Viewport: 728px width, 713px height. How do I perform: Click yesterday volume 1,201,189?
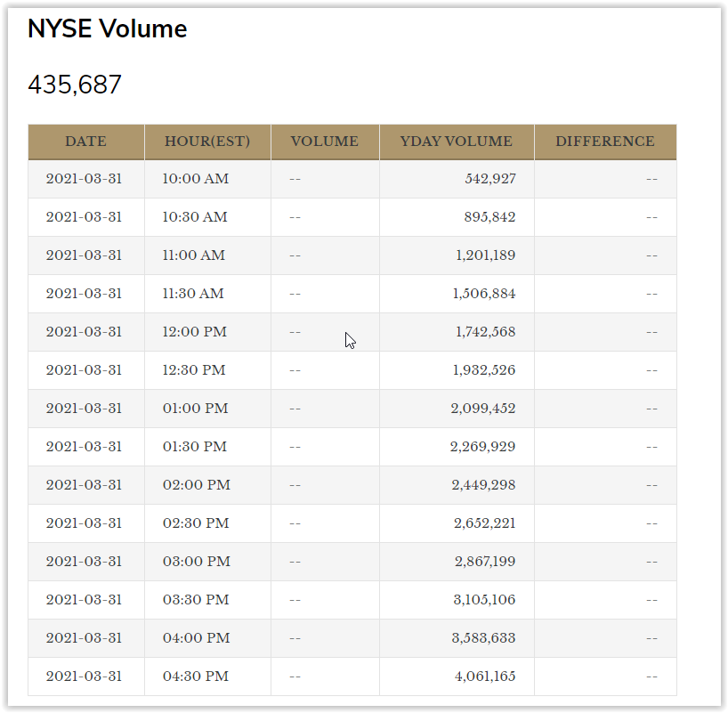pos(486,255)
